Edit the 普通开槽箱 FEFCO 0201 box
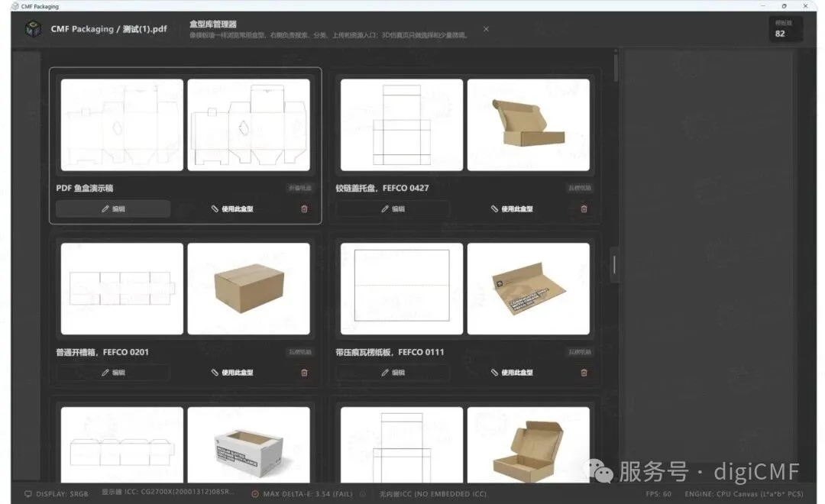825x504 pixels. click(x=113, y=373)
